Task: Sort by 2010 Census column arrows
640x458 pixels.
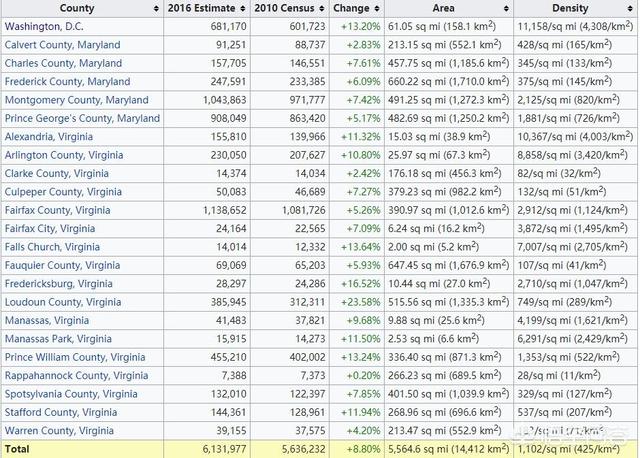Action: tap(324, 8)
